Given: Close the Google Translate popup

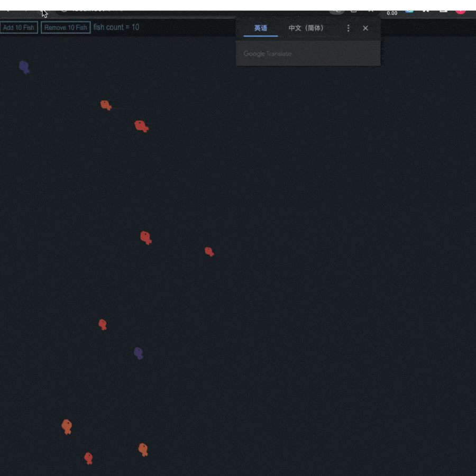Looking at the screenshot, I should 365,28.
